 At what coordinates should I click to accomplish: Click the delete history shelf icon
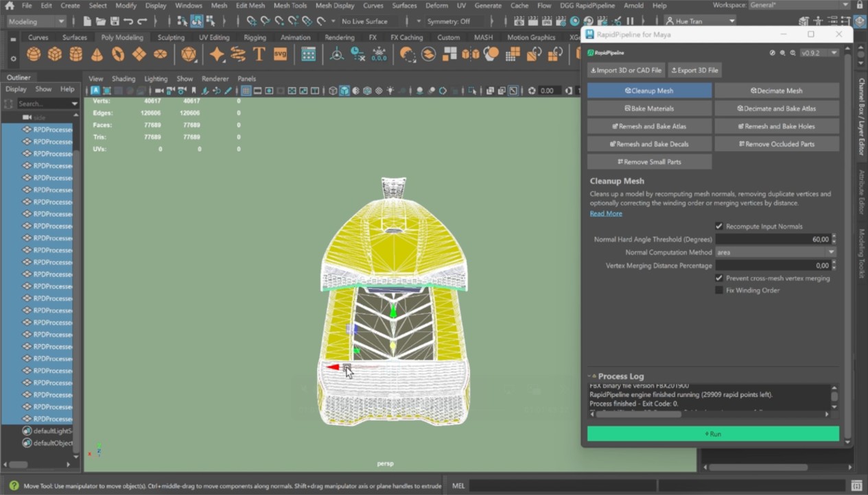[x=357, y=53]
